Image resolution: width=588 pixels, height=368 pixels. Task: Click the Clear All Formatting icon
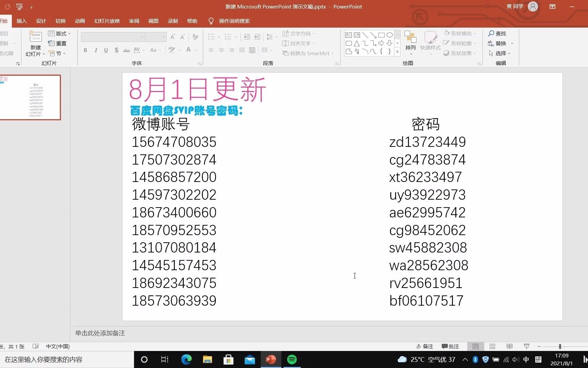tap(195, 36)
